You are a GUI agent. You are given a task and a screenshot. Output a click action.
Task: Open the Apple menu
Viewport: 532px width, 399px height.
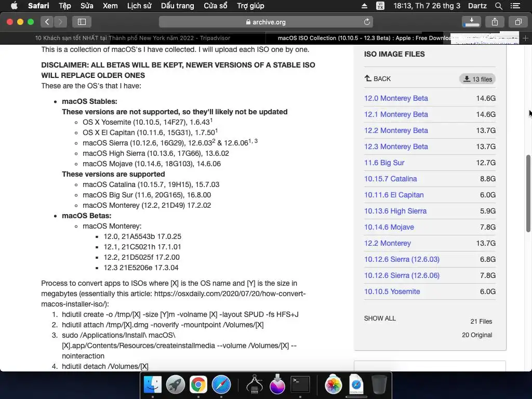[x=14, y=6]
